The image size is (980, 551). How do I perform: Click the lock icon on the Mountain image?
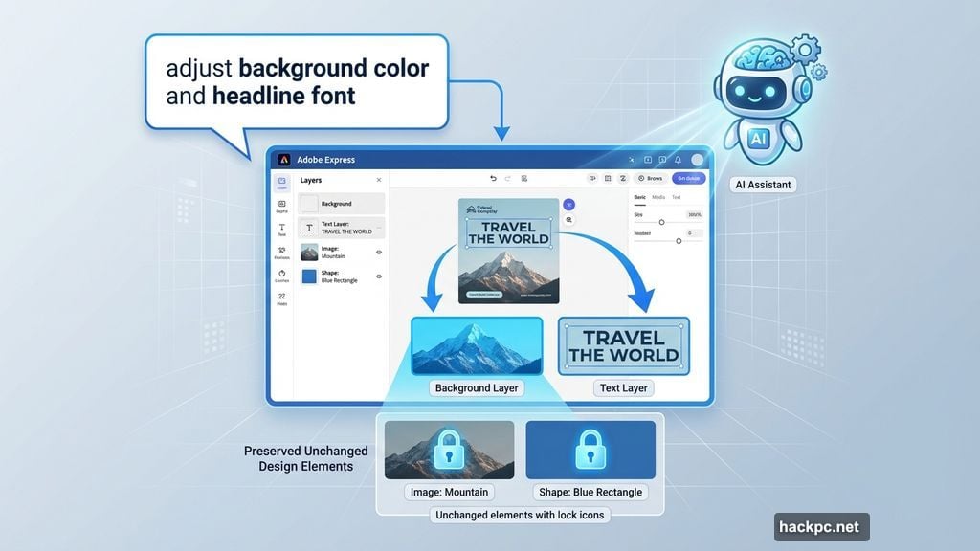pos(448,447)
